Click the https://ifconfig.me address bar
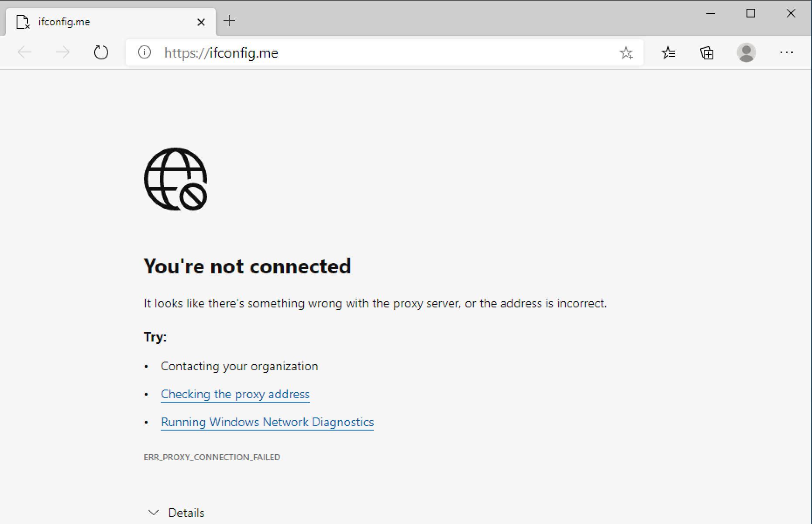812x524 pixels. pyautogui.click(x=384, y=53)
